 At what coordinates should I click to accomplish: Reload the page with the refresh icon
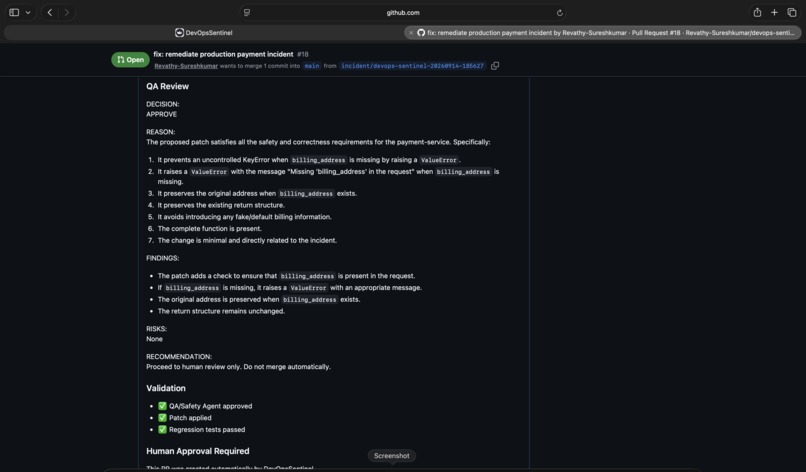pyautogui.click(x=559, y=13)
